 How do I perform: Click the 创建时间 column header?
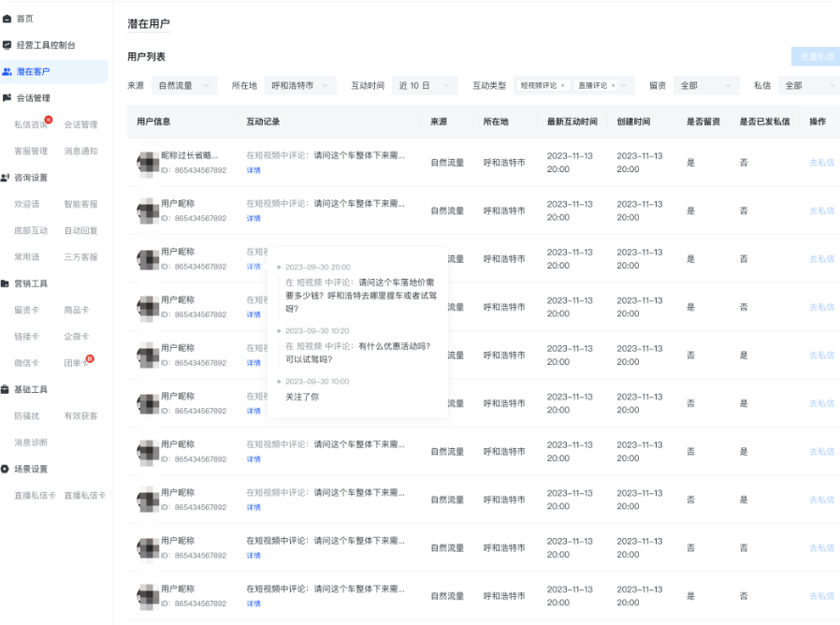[x=633, y=122]
